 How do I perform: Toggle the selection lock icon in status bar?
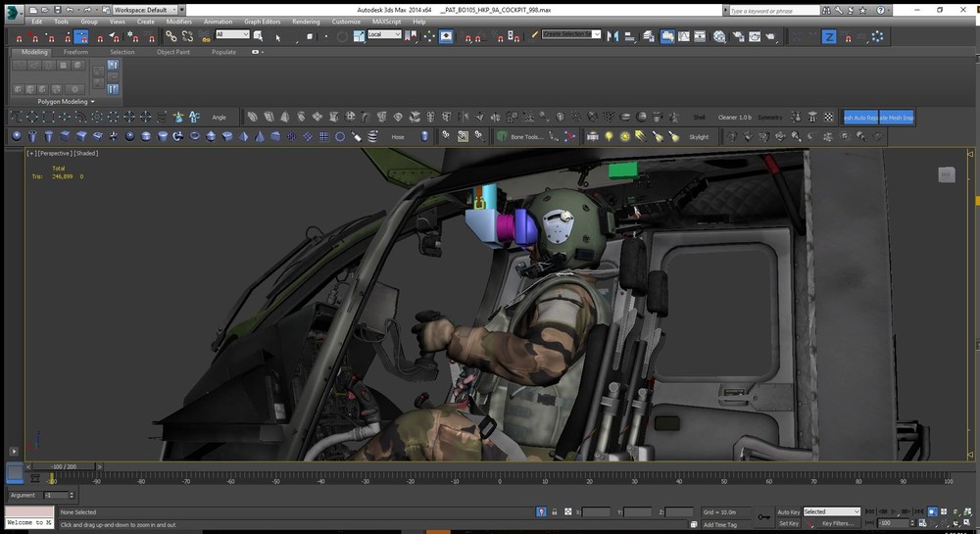[x=555, y=511]
